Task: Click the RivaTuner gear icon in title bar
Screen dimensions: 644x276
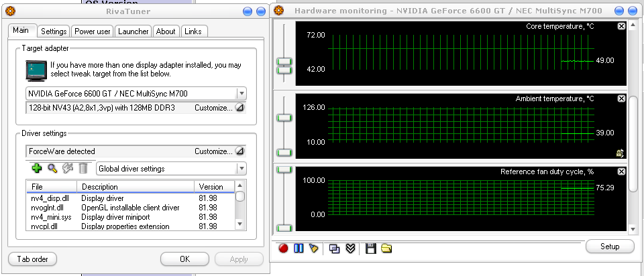Action: [x=10, y=11]
